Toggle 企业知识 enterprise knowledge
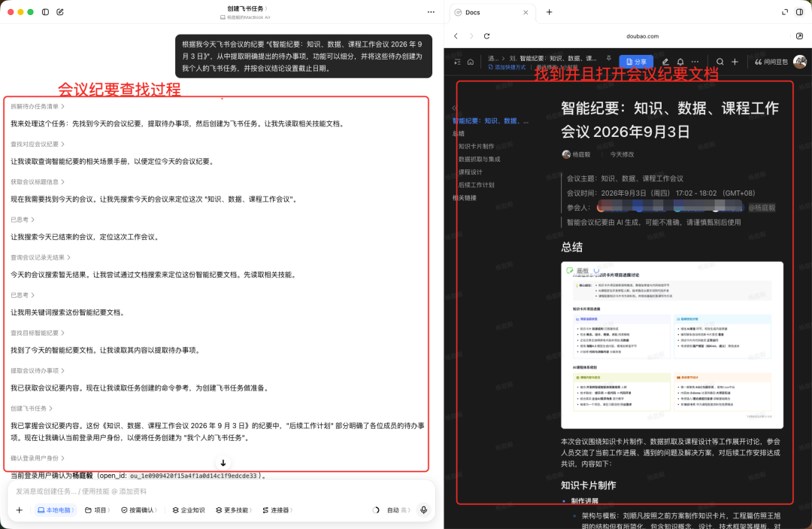812x529 pixels. click(x=189, y=510)
